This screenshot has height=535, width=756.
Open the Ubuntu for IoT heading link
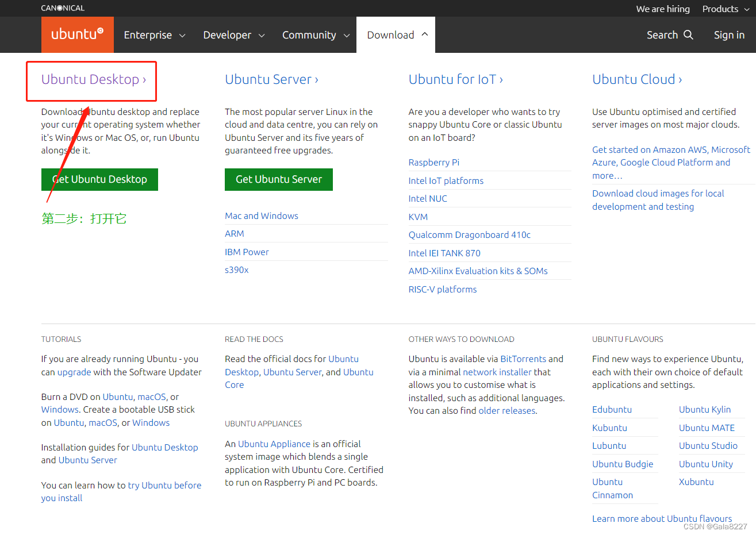click(x=456, y=79)
